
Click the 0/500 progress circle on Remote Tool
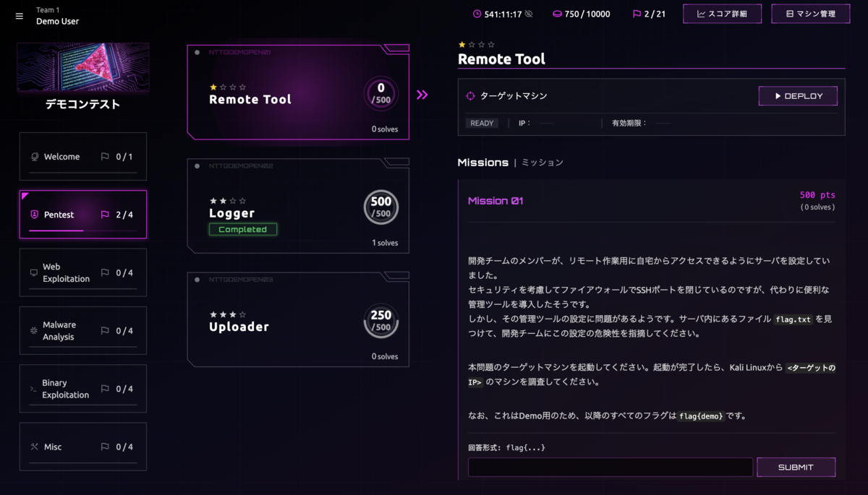[x=381, y=92]
